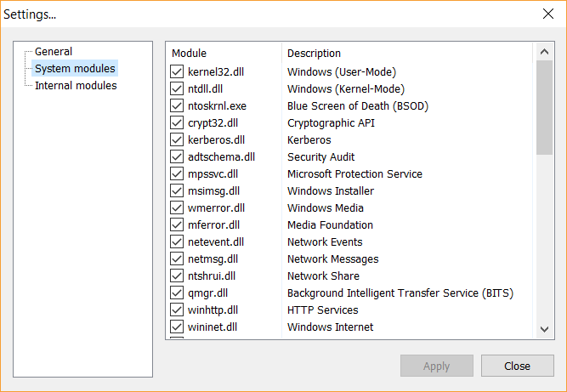Image resolution: width=567 pixels, height=392 pixels.
Task: Select General in the settings tree
Action: click(x=54, y=52)
